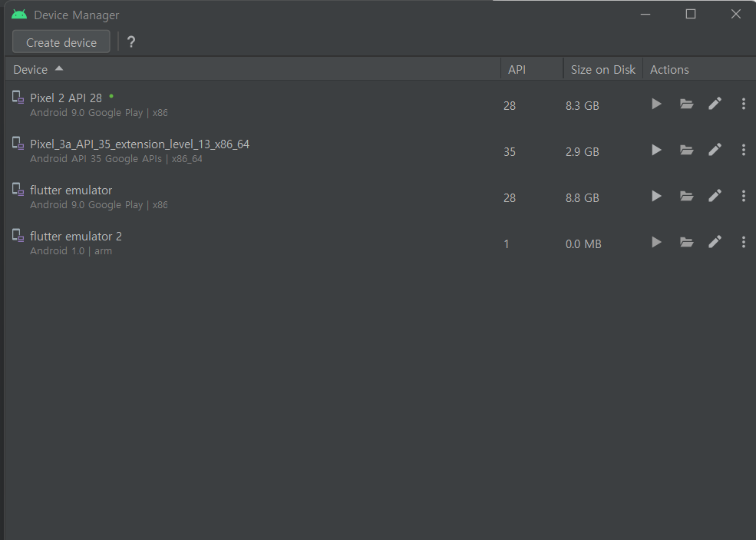Launch the Pixel 2 API 28 emulator
Viewport: 756px width, 540px height.
pos(656,104)
